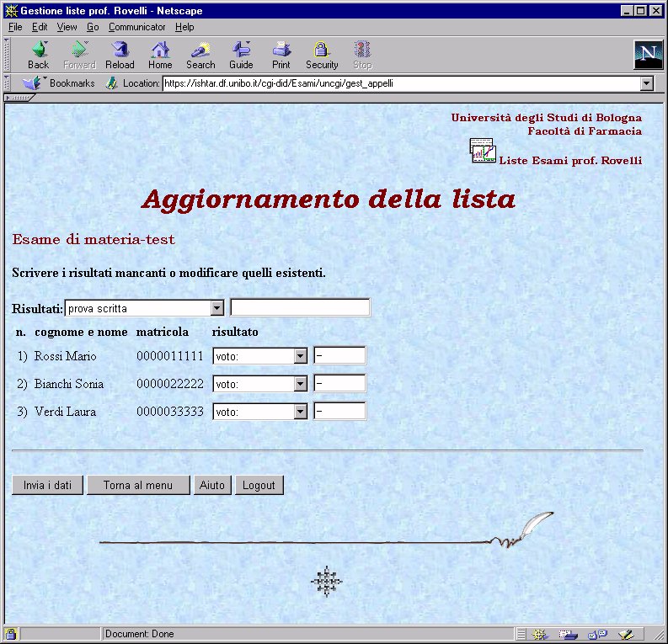The image size is (668, 644).
Task: Click the Netscape window title bar icon
Action: pyautogui.click(x=11, y=11)
